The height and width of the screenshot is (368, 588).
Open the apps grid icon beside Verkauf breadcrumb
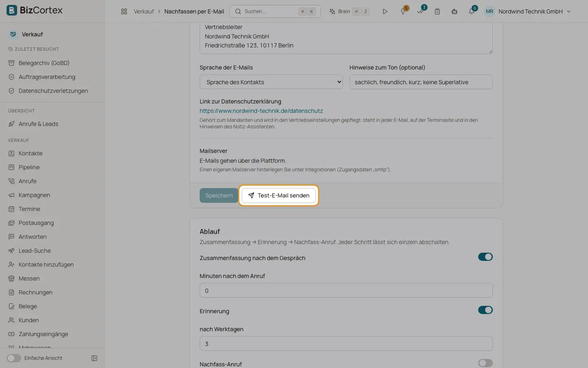coord(124,11)
